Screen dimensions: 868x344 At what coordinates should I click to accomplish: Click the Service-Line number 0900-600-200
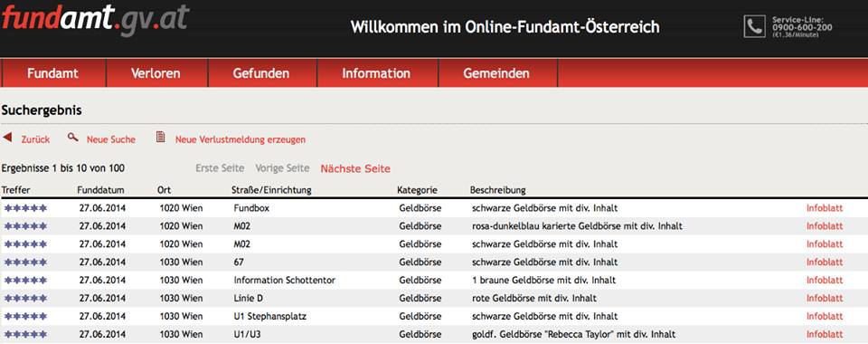[x=802, y=27]
